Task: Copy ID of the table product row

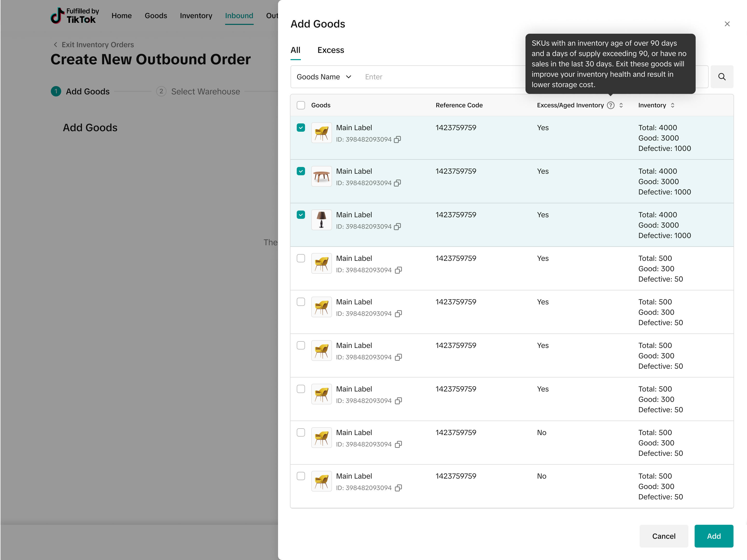Action: (x=397, y=183)
